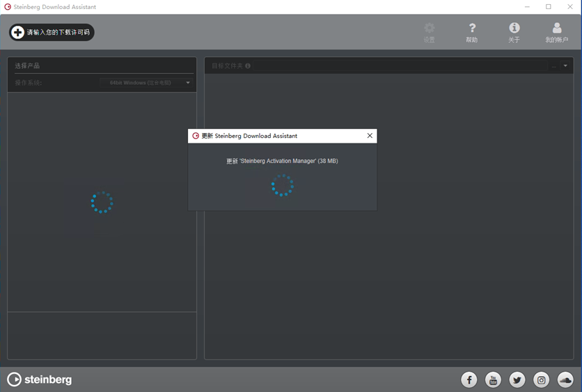Click the steinberg logo at bottom left
582x392 pixels.
tap(40, 379)
